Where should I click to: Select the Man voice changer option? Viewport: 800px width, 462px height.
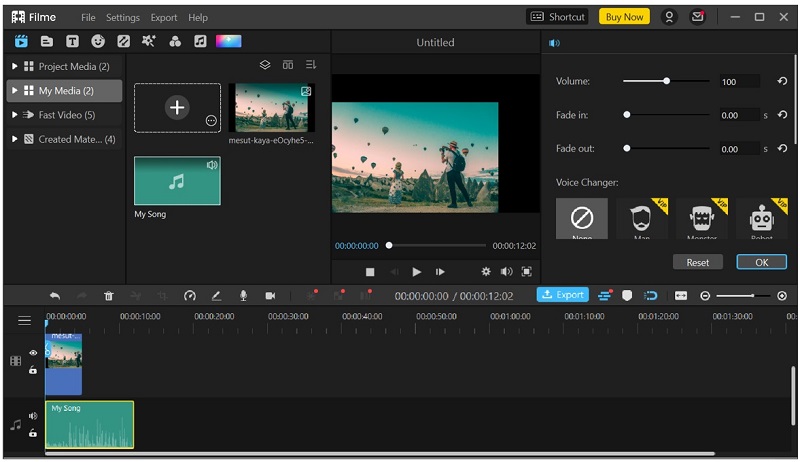(x=642, y=219)
